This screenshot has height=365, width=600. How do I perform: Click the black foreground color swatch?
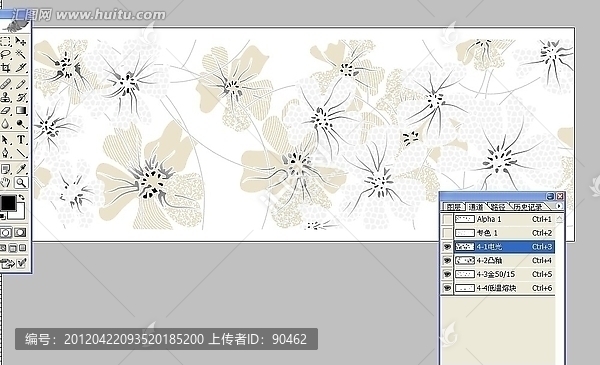pyautogui.click(x=8, y=203)
